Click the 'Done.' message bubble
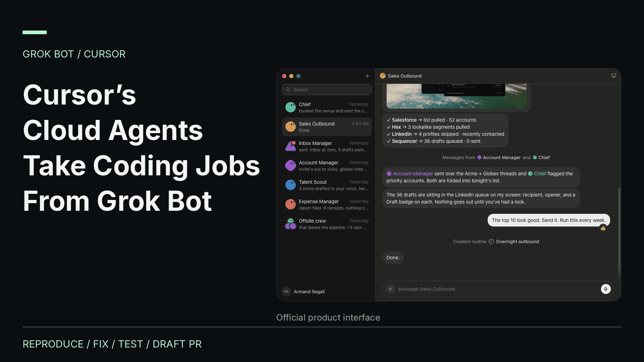This screenshot has height=362, width=644. point(393,258)
